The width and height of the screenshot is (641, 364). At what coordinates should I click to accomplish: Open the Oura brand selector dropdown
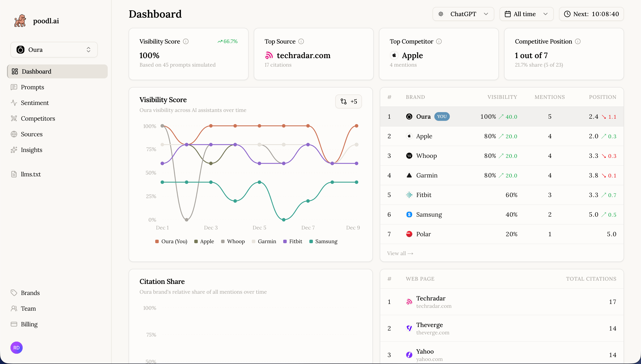54,49
